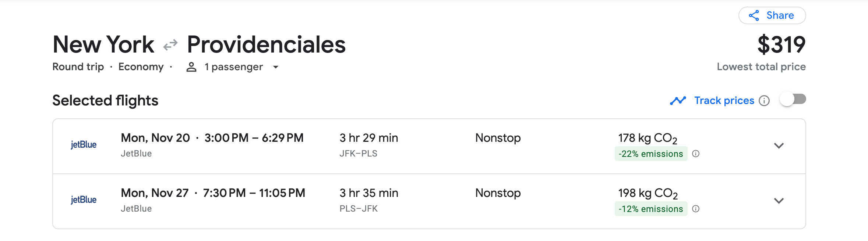Click info icon beside -22% emissions
Screen dimensions: 868x241
696,154
